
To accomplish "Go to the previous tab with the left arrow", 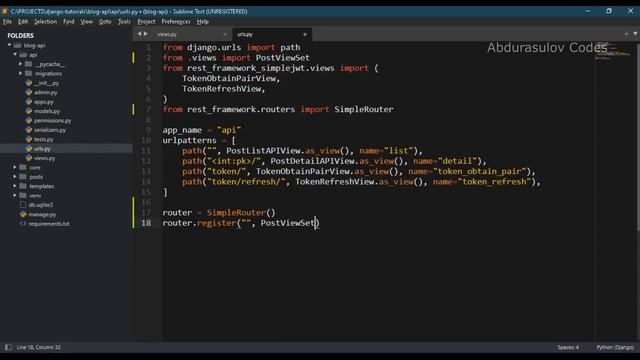I will pyautogui.click(x=139, y=34).
